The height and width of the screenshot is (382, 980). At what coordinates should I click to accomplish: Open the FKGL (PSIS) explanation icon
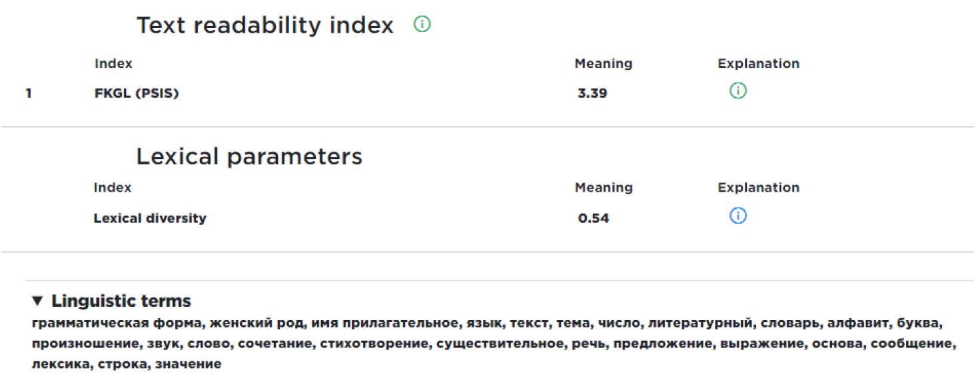pyautogui.click(x=737, y=91)
